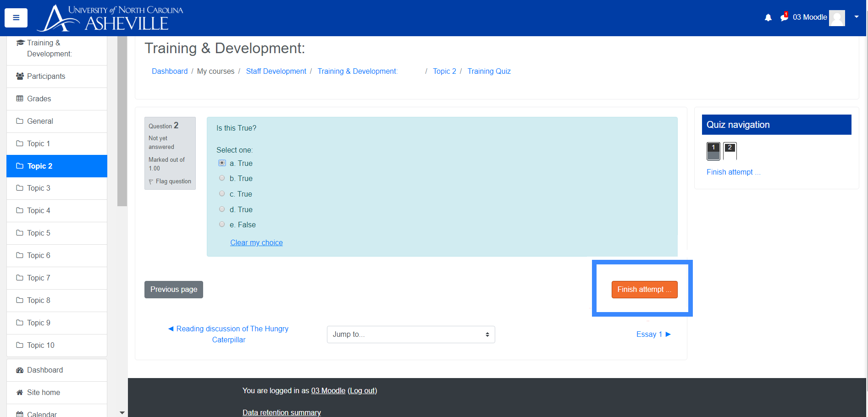Open the messages chat bubble icon
The height and width of the screenshot is (417, 868).
click(784, 17)
